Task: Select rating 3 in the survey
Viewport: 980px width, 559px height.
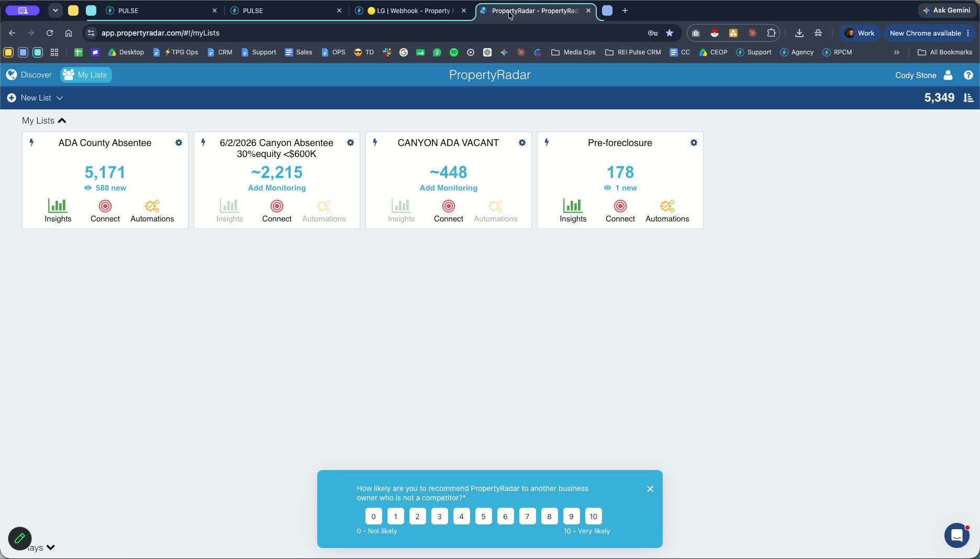Action: (439, 517)
